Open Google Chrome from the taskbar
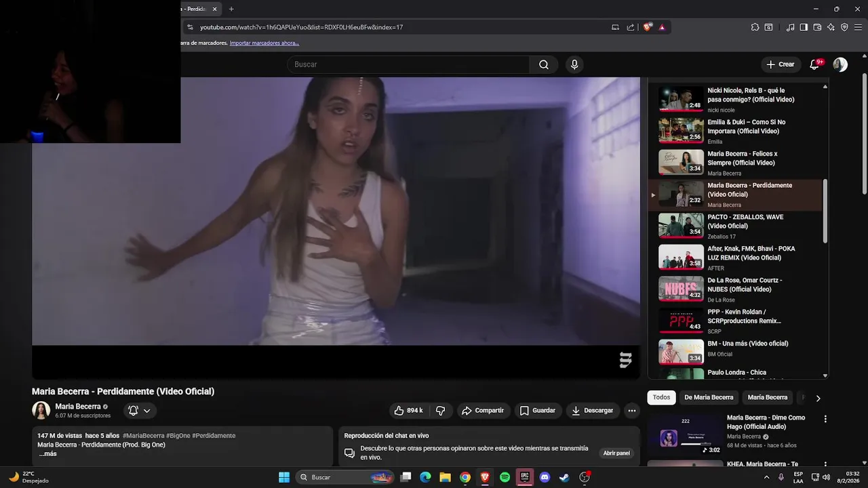The image size is (868, 488). [x=465, y=477]
